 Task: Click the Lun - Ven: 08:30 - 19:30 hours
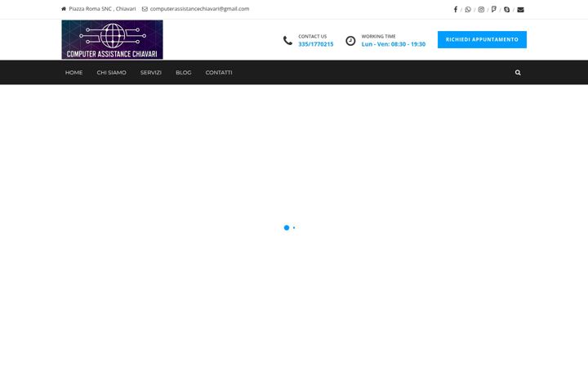tap(394, 44)
